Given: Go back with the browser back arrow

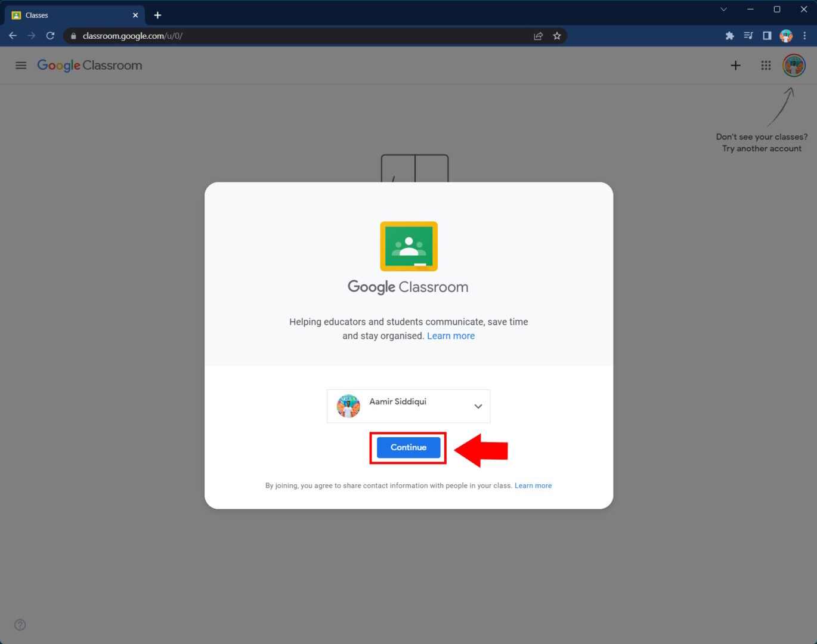Looking at the screenshot, I should [13, 36].
